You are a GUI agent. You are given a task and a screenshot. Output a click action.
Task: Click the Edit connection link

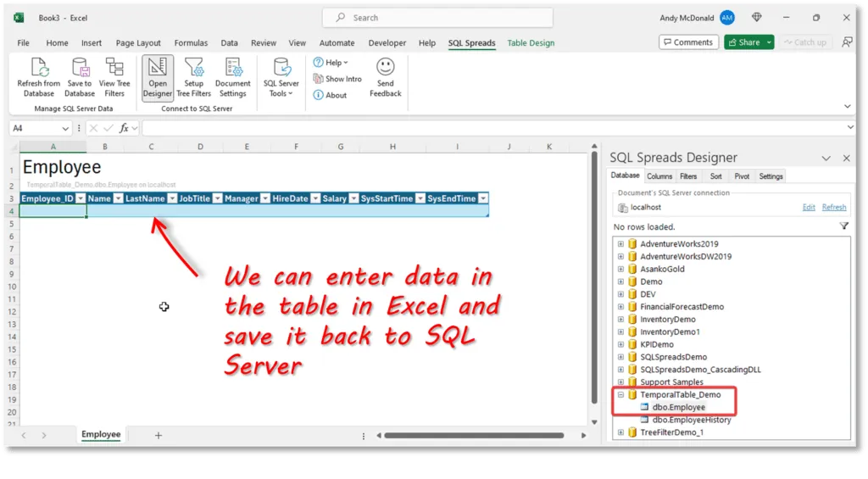click(x=809, y=208)
